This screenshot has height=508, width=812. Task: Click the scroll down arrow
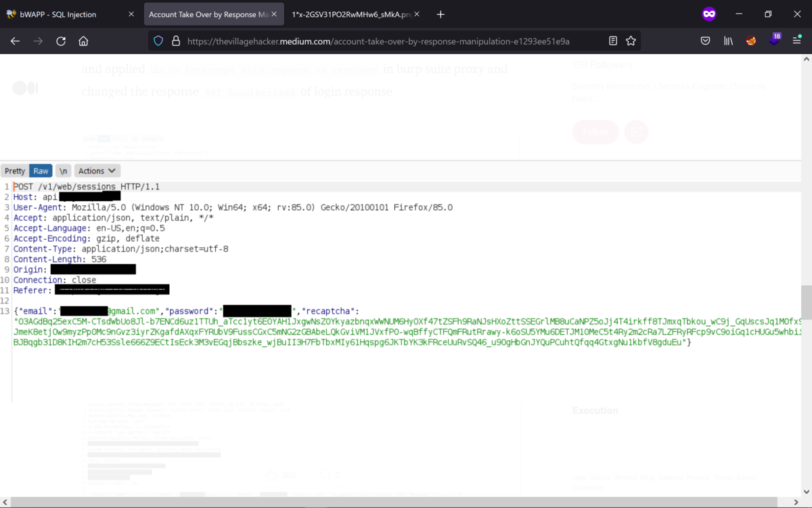point(806,492)
